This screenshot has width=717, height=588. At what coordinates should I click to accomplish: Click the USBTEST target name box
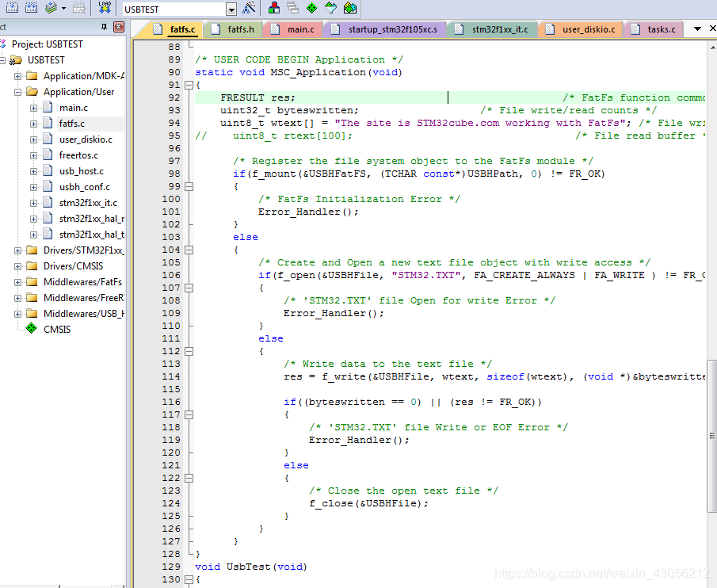pyautogui.click(x=174, y=10)
